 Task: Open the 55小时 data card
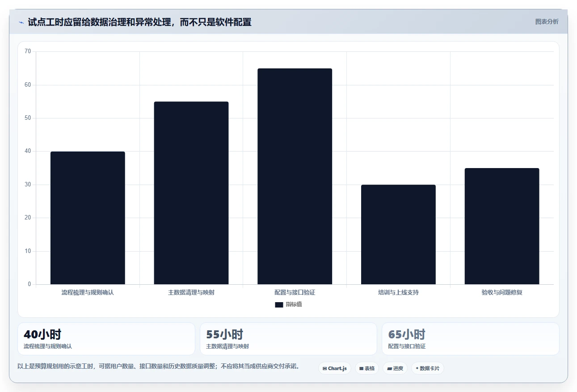[288, 339]
